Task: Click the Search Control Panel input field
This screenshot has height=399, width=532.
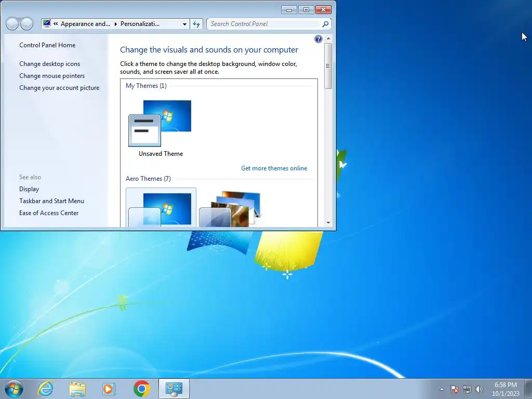Action: [x=264, y=24]
